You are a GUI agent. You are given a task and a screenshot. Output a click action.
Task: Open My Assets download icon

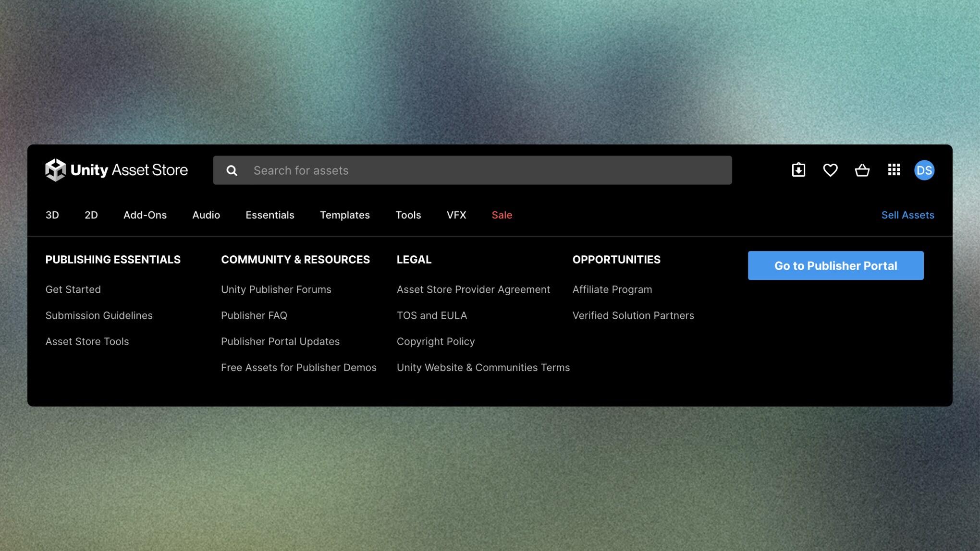798,170
